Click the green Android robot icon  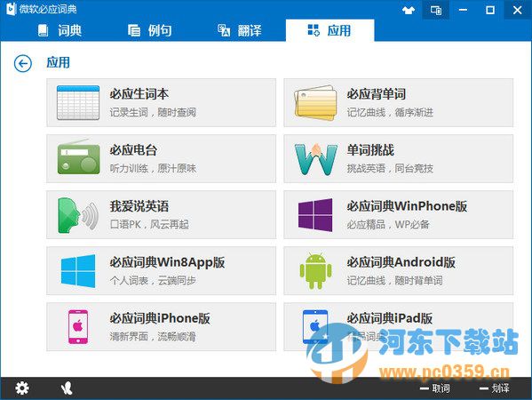click(315, 271)
